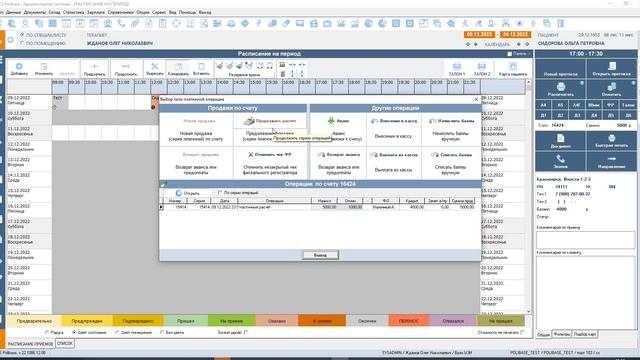Click КАЛЕНДАРЬ link near date range
The width and height of the screenshot is (640, 360).
[497, 44]
